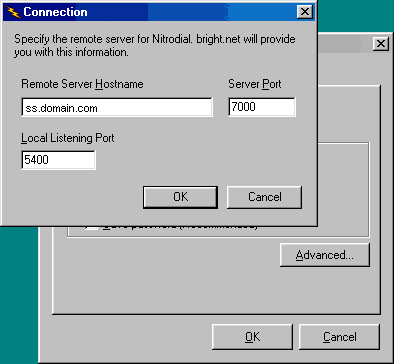The image size is (394, 364).
Task: Click Cancel in the background dialog
Action: (339, 337)
